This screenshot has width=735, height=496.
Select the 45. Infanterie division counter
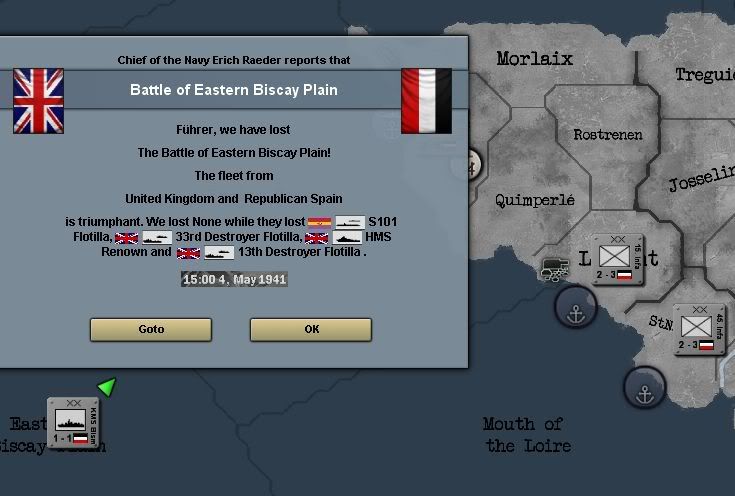(x=699, y=329)
